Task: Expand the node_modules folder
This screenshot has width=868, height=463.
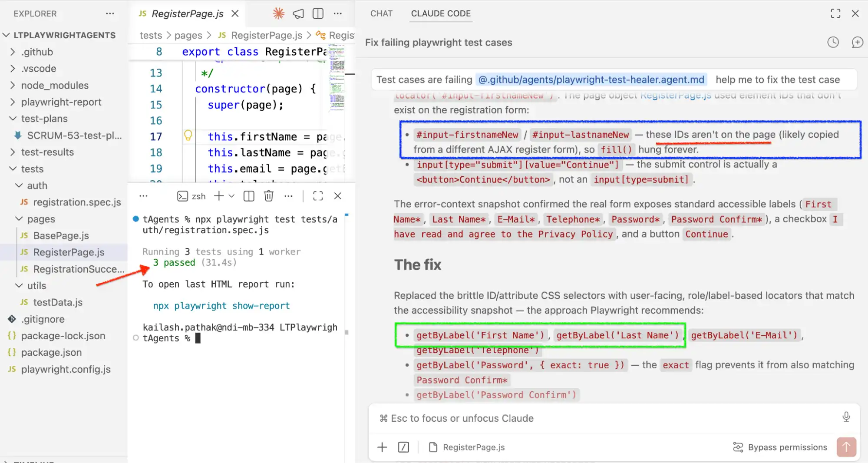Action: (x=55, y=85)
